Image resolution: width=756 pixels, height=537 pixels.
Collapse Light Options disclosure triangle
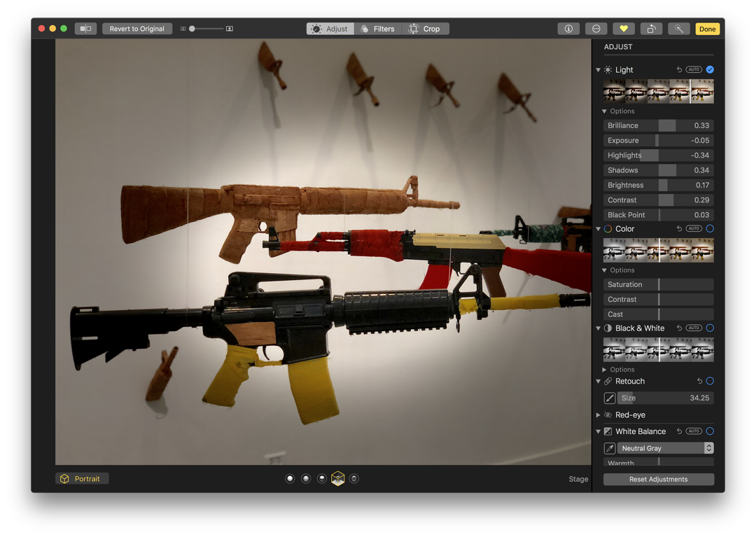tap(604, 111)
